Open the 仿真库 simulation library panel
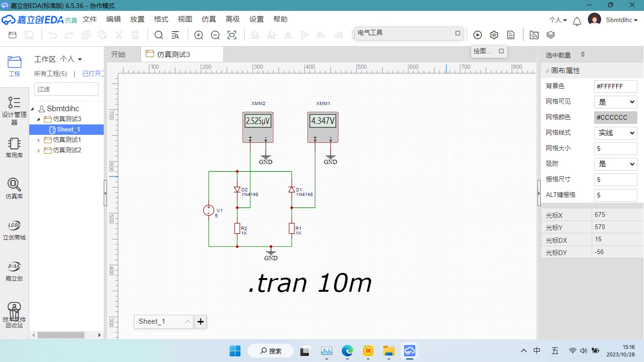Image resolution: width=644 pixels, height=362 pixels. click(14, 189)
